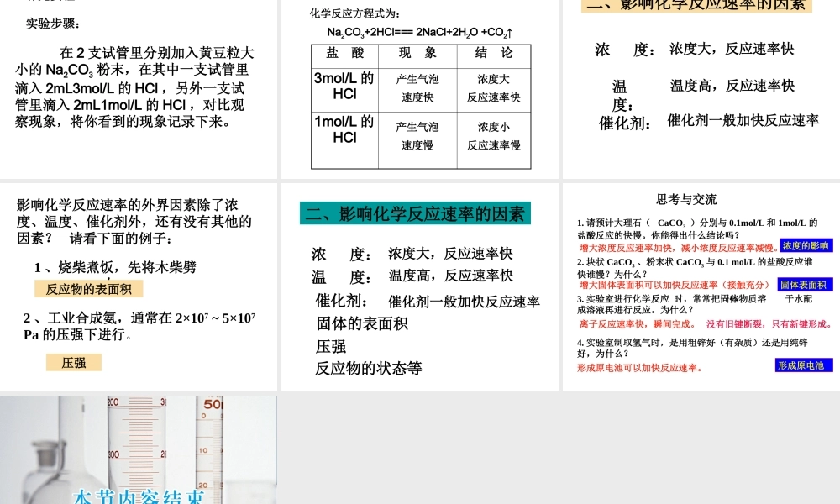This screenshot has height=504, width=840.
Task: Click question 1 about 大理石 and 盐酸
Action: click(x=697, y=228)
